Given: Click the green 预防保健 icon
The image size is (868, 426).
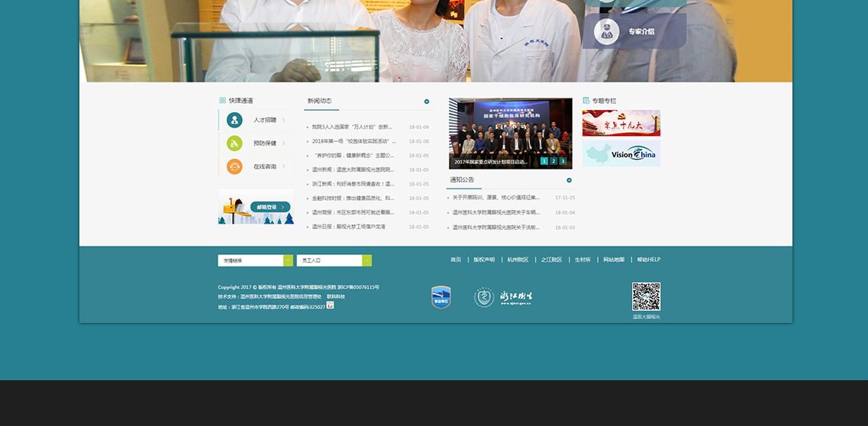Looking at the screenshot, I should pos(234,143).
